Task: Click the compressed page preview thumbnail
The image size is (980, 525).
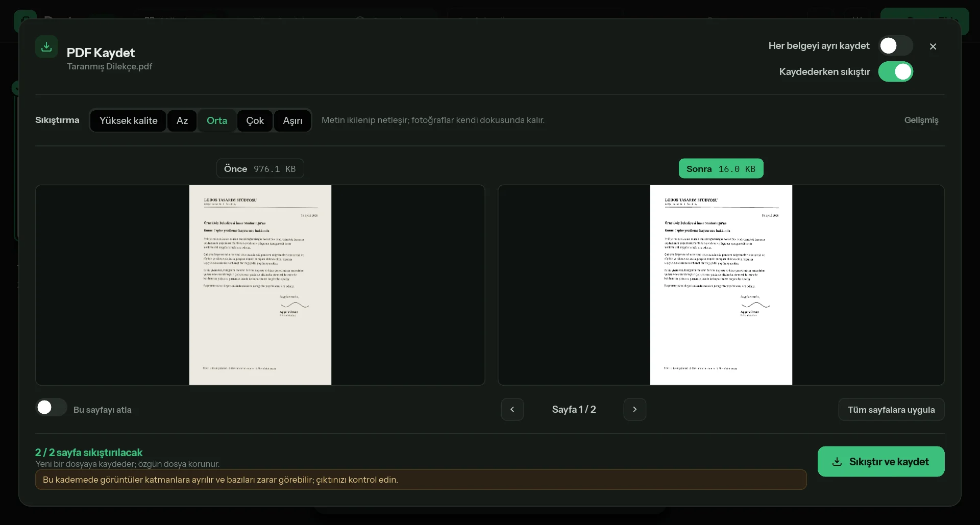Action: point(721,285)
